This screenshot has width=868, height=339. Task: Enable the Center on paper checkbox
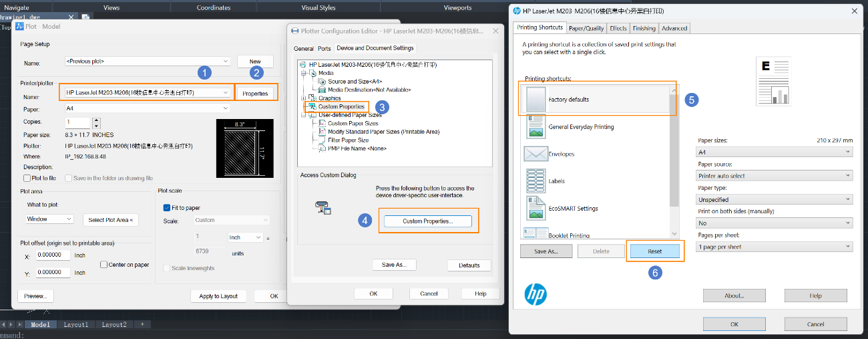click(x=103, y=265)
